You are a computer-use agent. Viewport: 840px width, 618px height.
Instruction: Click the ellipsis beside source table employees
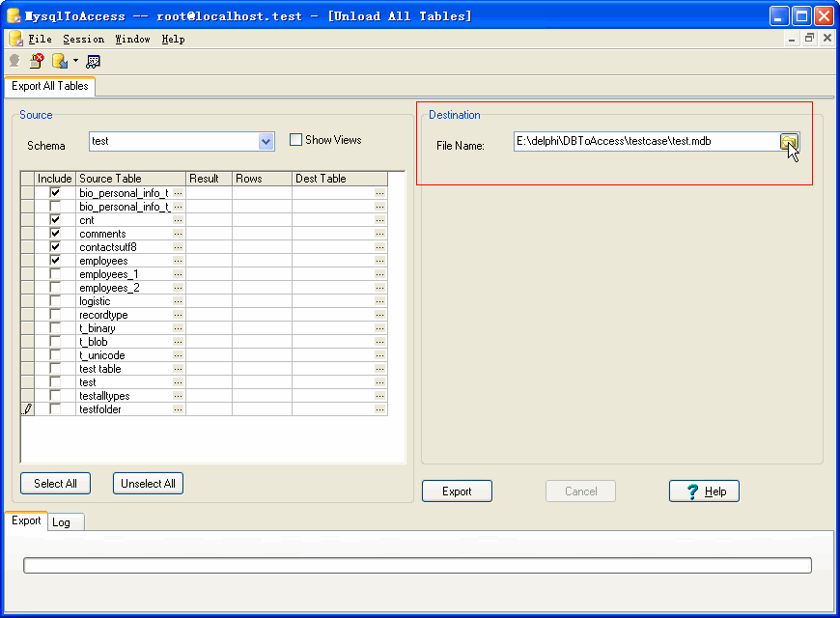click(178, 261)
